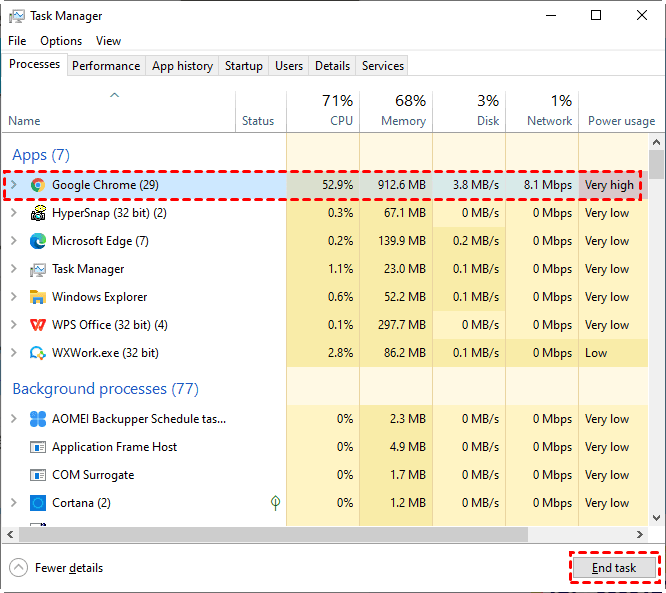Select the Application Frame Host process
This screenshot has height=593, width=666.
(x=114, y=447)
